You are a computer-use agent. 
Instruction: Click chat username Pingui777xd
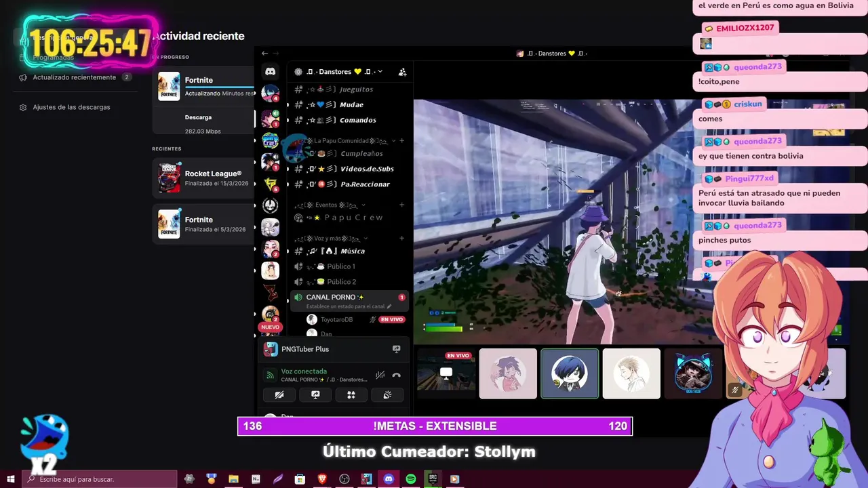tap(749, 178)
